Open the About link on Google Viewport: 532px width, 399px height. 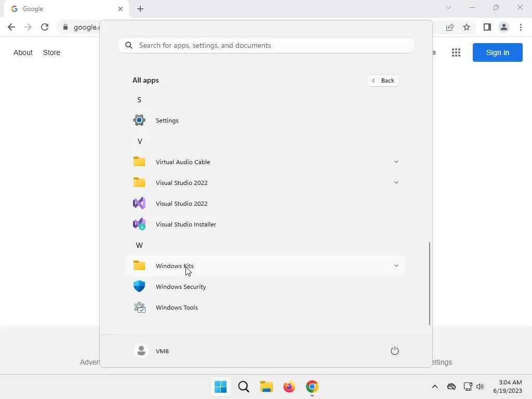(x=23, y=52)
